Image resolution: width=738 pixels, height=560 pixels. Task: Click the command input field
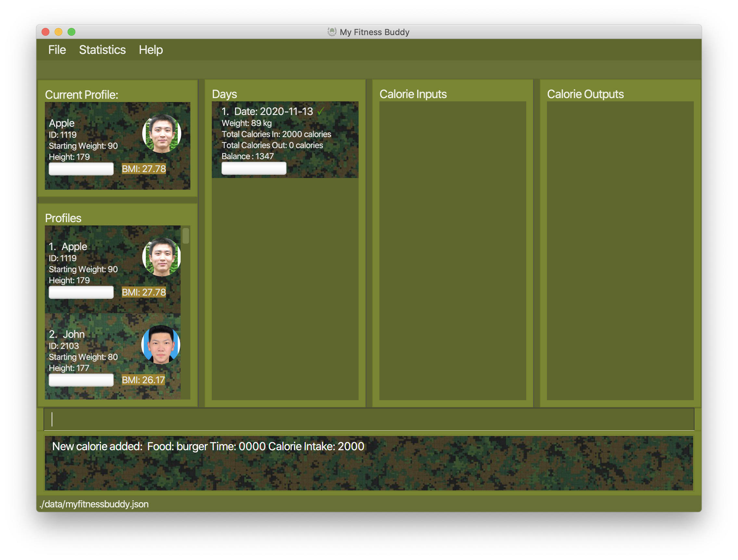tap(369, 419)
